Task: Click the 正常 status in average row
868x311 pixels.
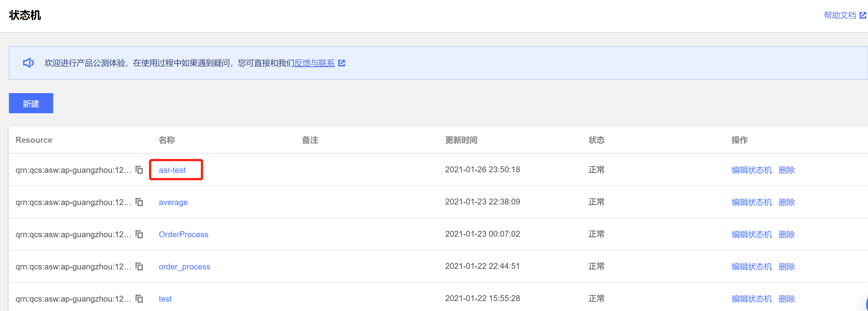Action: click(596, 202)
